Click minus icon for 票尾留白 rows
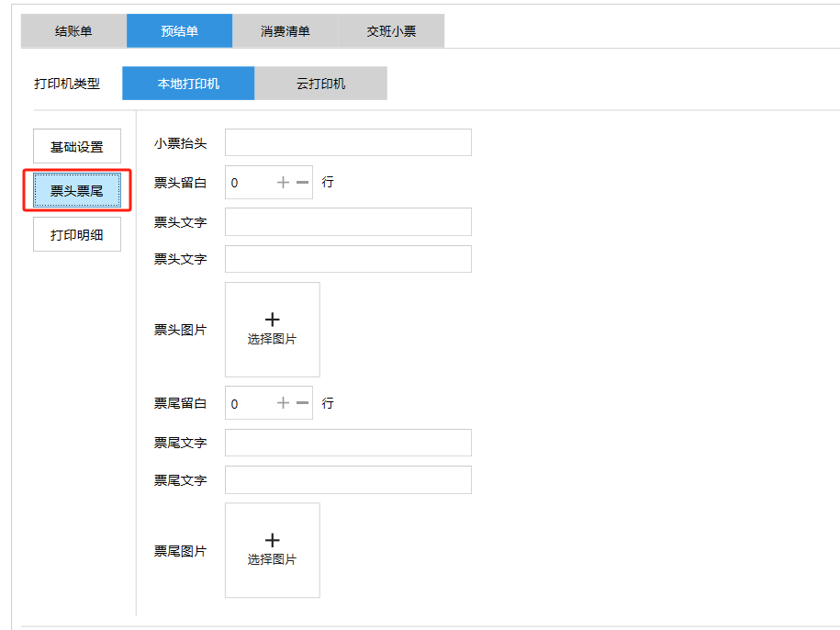This screenshot has height=630, width=840. point(302,403)
